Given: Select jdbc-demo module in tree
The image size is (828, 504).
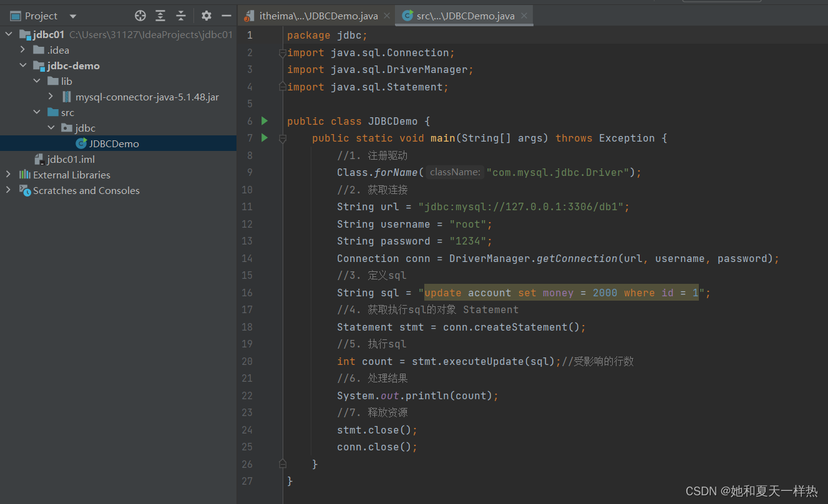Looking at the screenshot, I should tap(119, 65).
